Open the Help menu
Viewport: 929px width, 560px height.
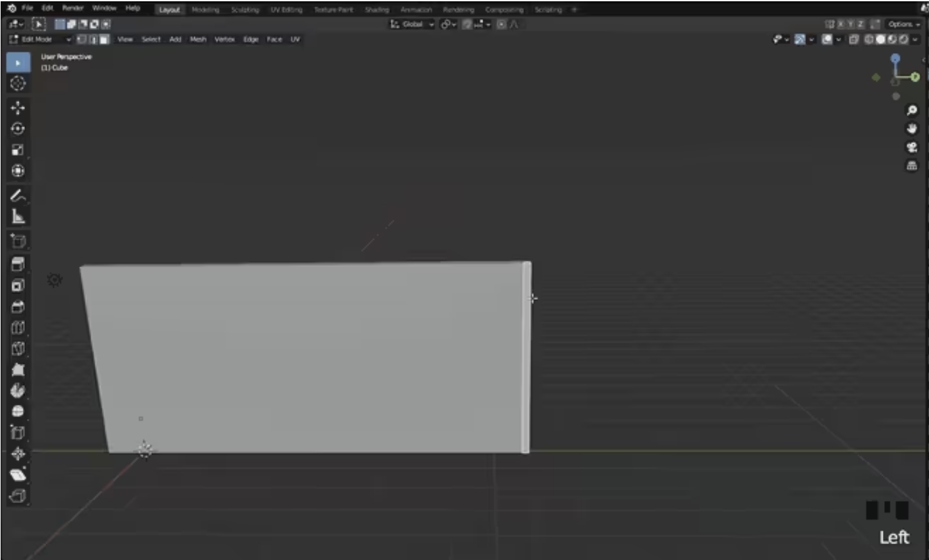[x=133, y=8]
